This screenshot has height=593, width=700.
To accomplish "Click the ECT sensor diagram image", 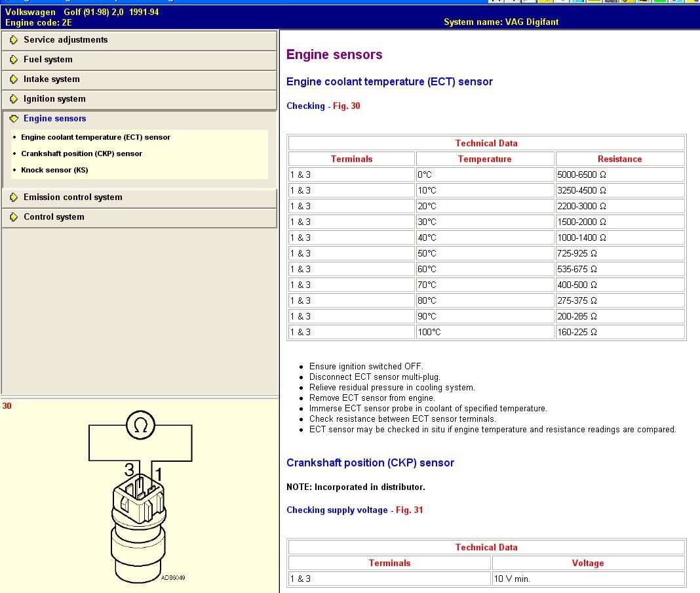I will click(x=140, y=496).
